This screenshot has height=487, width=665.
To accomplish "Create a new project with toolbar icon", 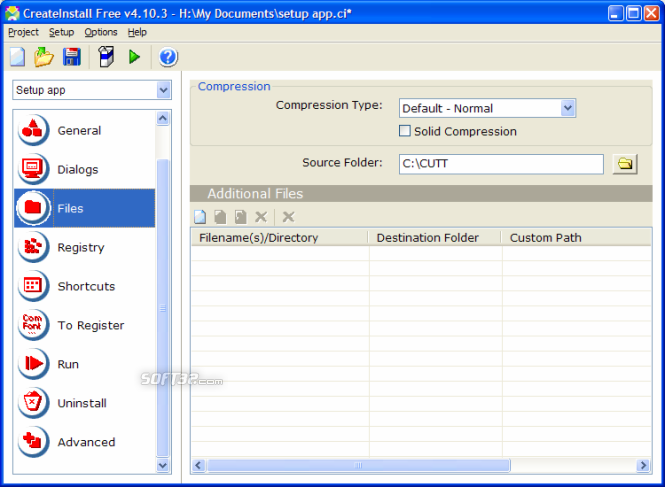I will click(17, 57).
